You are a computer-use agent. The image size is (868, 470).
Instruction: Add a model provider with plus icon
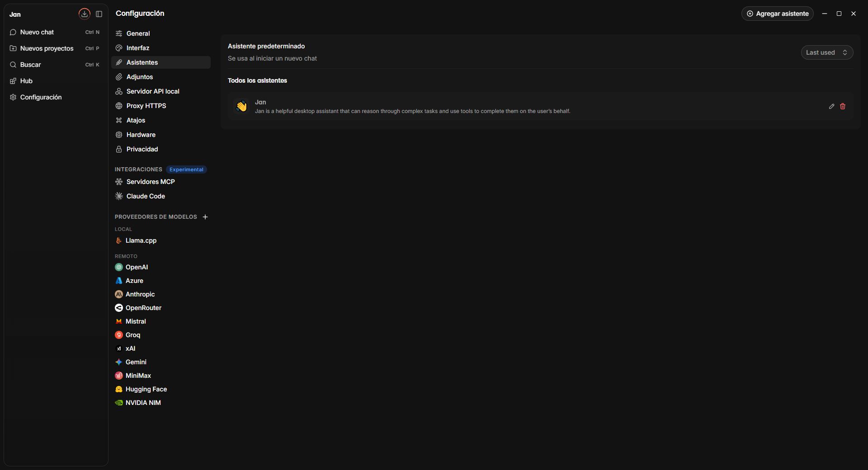205,217
